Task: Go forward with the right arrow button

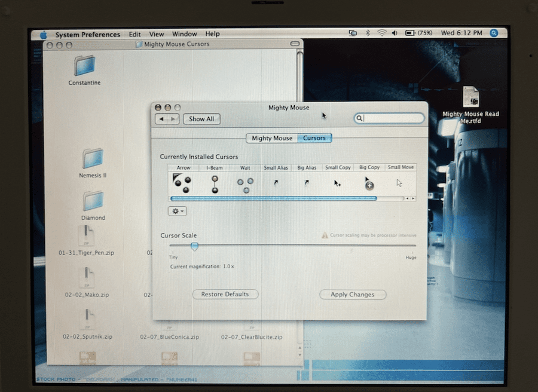Action: click(173, 119)
